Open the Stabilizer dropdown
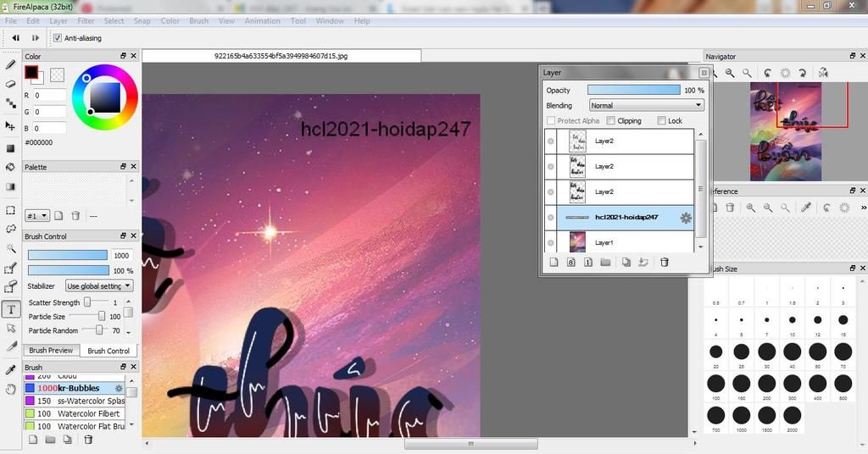 pos(99,286)
